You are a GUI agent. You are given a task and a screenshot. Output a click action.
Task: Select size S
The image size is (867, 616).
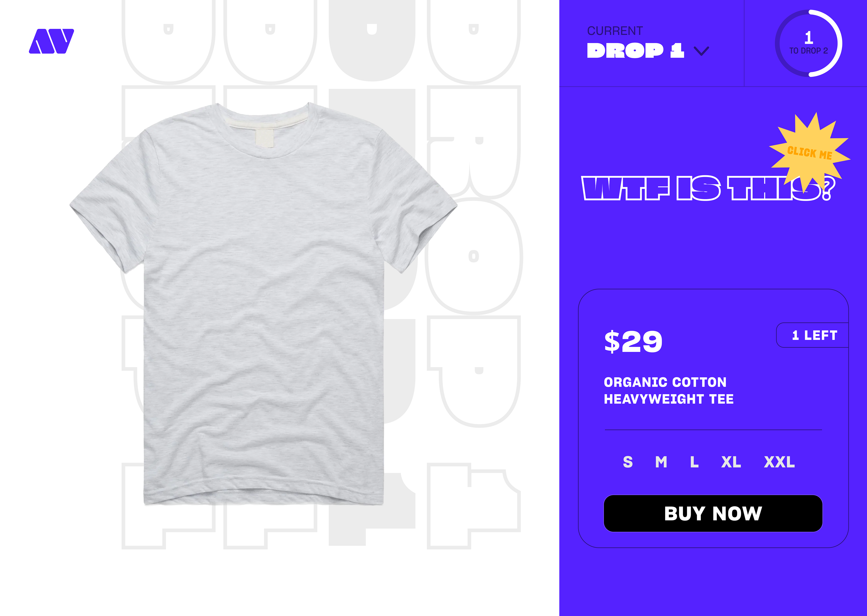pyautogui.click(x=628, y=462)
